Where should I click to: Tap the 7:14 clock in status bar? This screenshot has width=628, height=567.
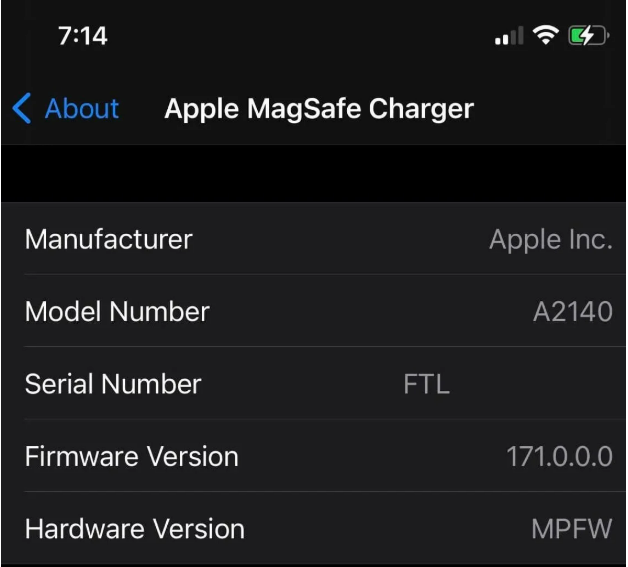click(x=83, y=37)
